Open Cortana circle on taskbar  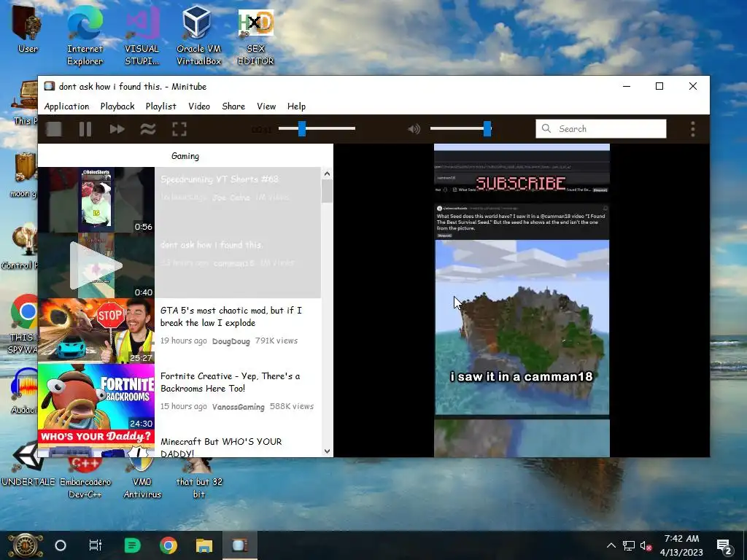61,545
